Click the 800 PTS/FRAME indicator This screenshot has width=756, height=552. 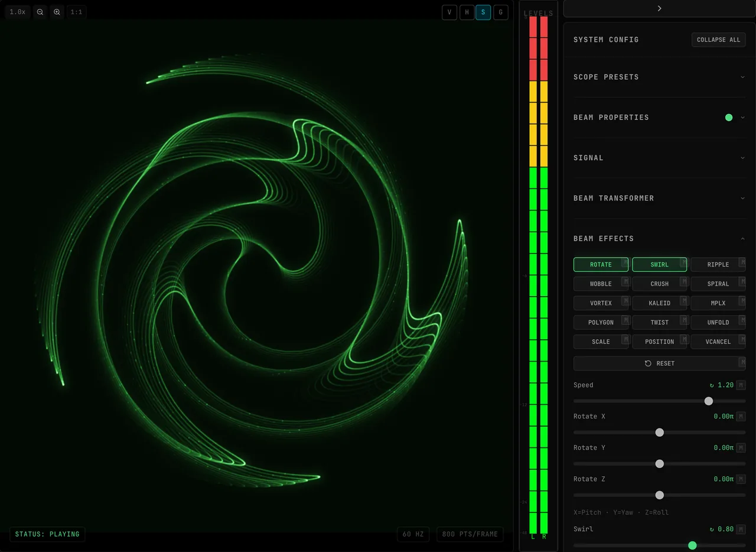click(470, 534)
